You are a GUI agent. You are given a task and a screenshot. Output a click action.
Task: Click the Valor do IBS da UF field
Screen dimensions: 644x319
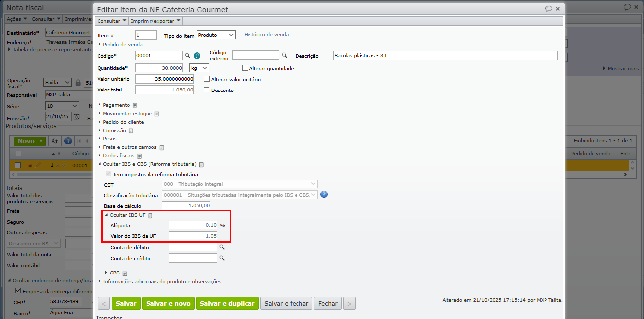tap(193, 236)
